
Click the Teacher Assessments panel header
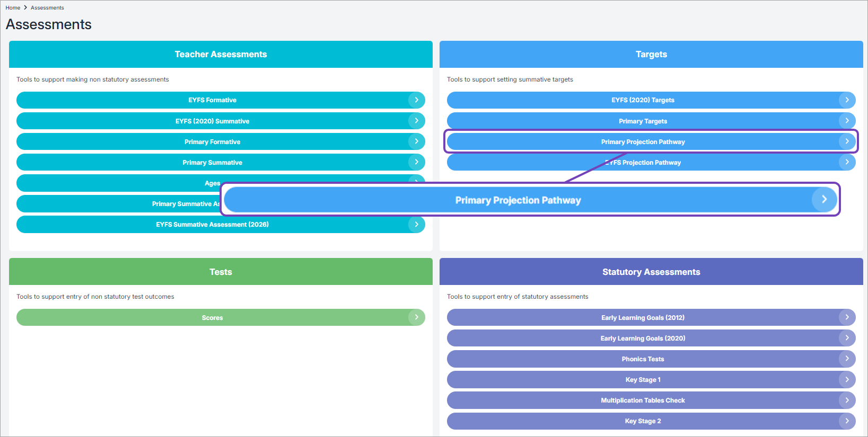[221, 54]
